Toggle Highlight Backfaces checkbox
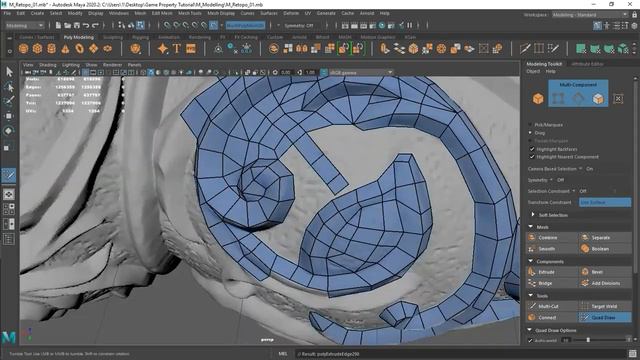 click(x=532, y=149)
